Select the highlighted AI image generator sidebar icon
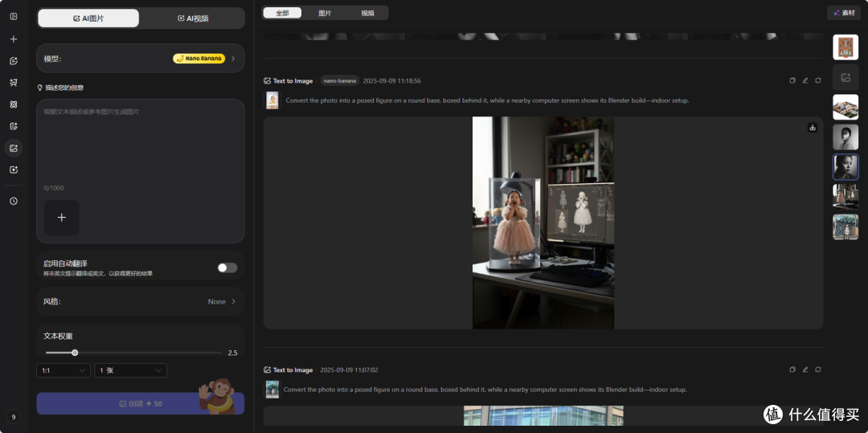The image size is (868, 433). [x=14, y=148]
